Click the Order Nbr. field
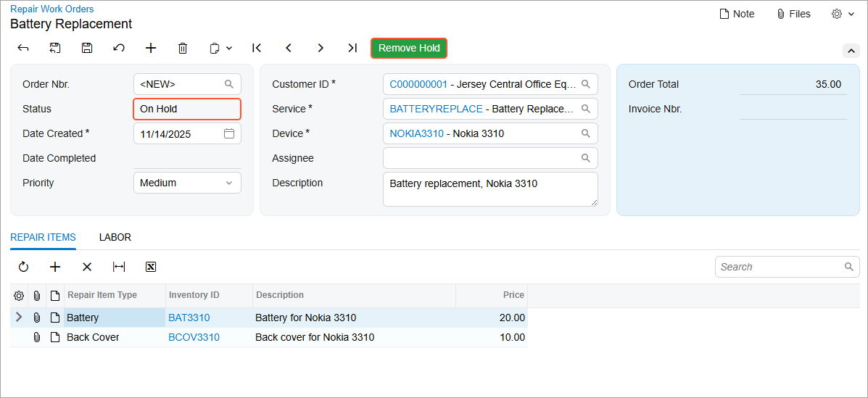 coord(187,84)
